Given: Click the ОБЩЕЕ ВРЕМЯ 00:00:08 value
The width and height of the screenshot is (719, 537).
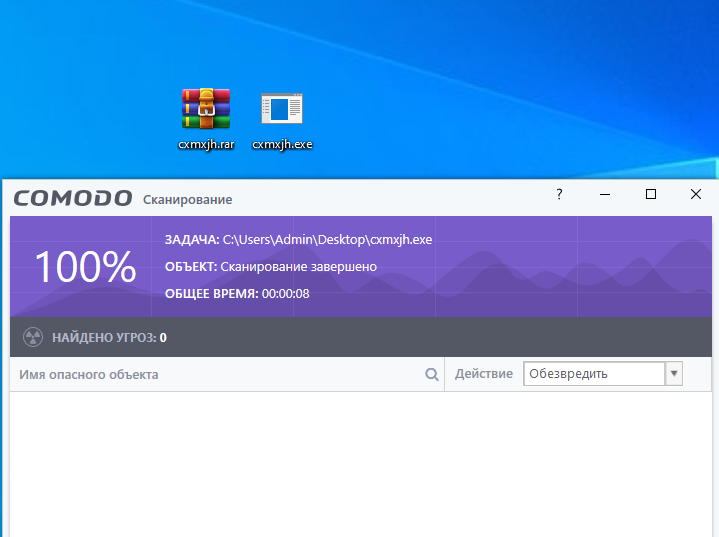Looking at the screenshot, I should coord(285,293).
